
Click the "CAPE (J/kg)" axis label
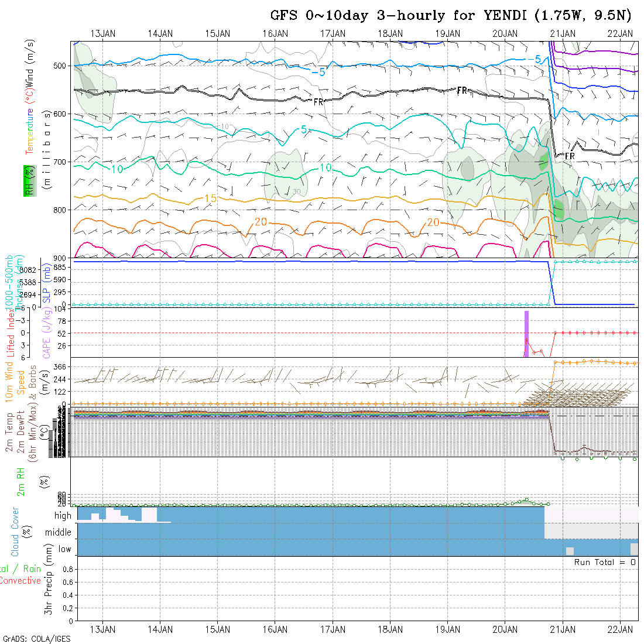(x=46, y=333)
